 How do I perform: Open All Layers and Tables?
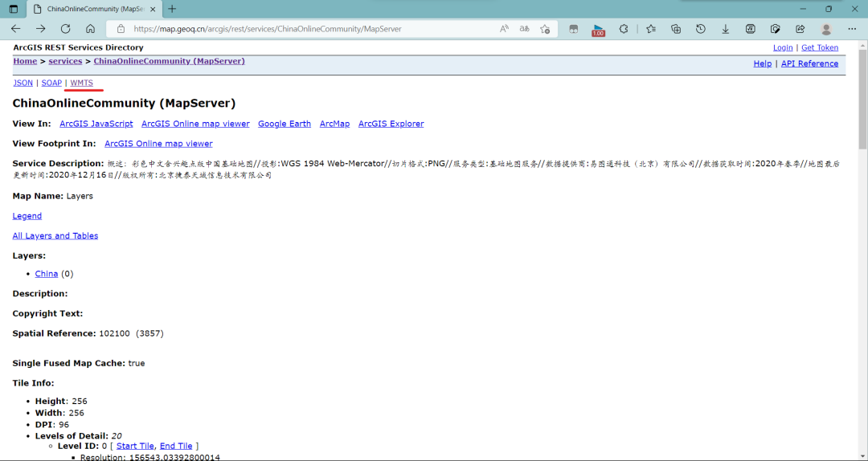pos(55,236)
